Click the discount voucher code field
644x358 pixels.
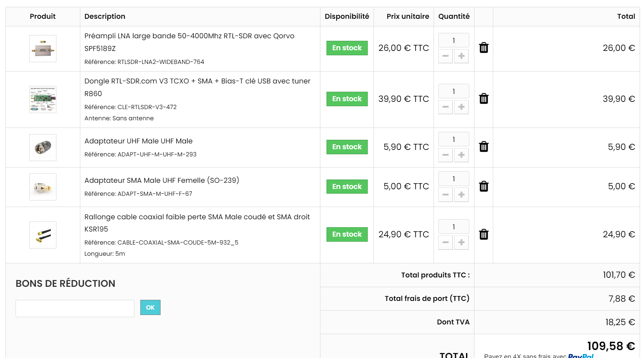tap(75, 309)
